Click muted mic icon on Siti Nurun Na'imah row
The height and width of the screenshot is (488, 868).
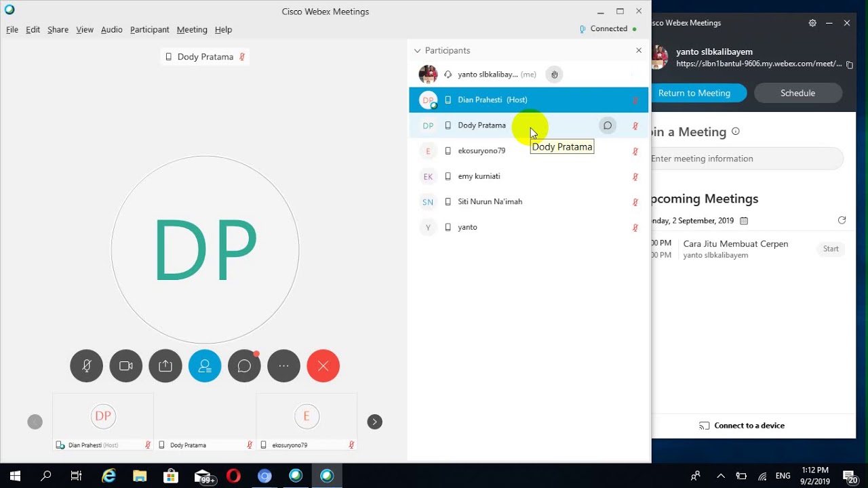[x=635, y=202]
